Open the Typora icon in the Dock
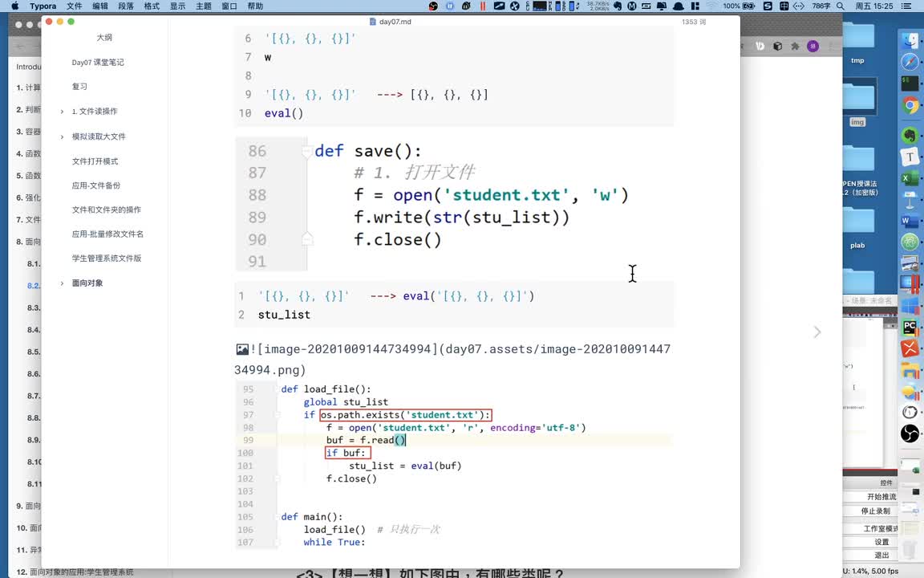Image resolution: width=924 pixels, height=578 pixels. click(910, 157)
